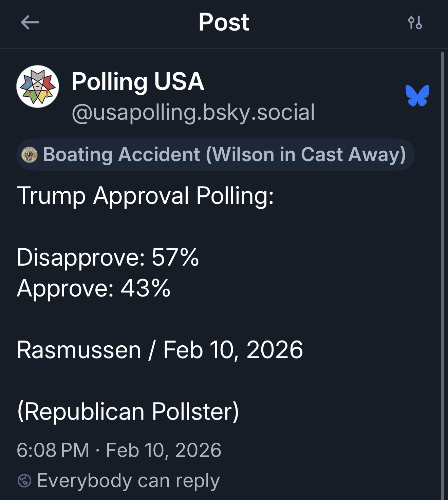
Task: Click the 'Approve: 43%' text
Action: pos(93,288)
